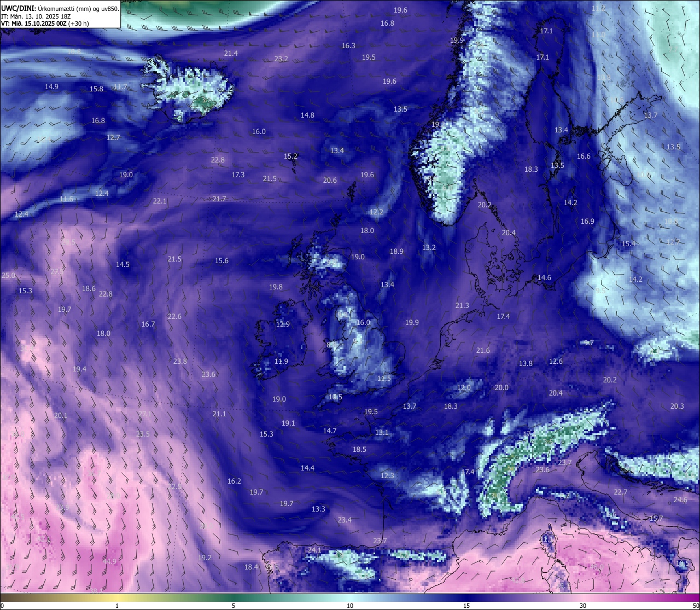The height and width of the screenshot is (610, 700).
Task: Click the UWC/DINI Úrkomumætti title line
Action: tap(60, 8)
